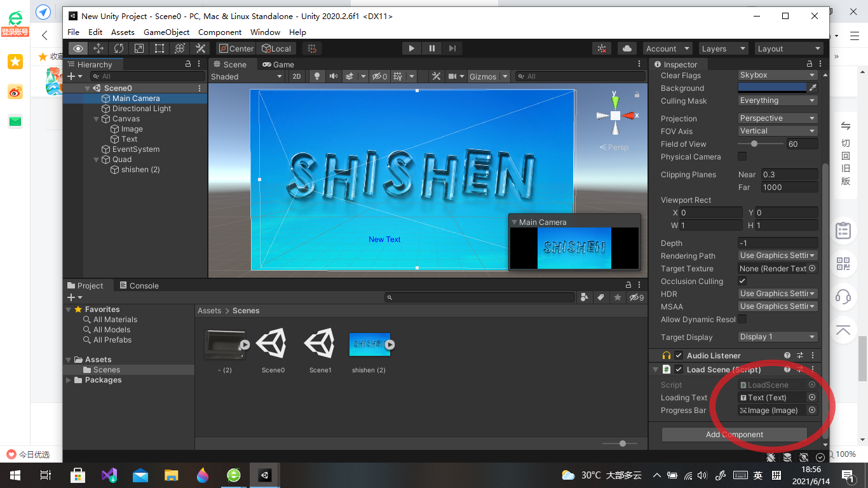Screen dimensions: 868x488
Task: Toggle scene lighting in the Scene view toolbar
Action: [318, 76]
